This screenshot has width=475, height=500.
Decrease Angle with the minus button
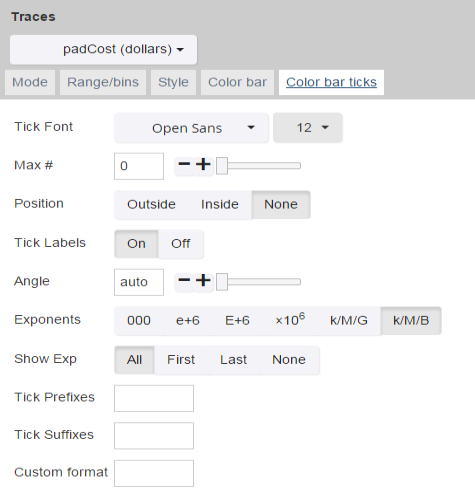184,282
